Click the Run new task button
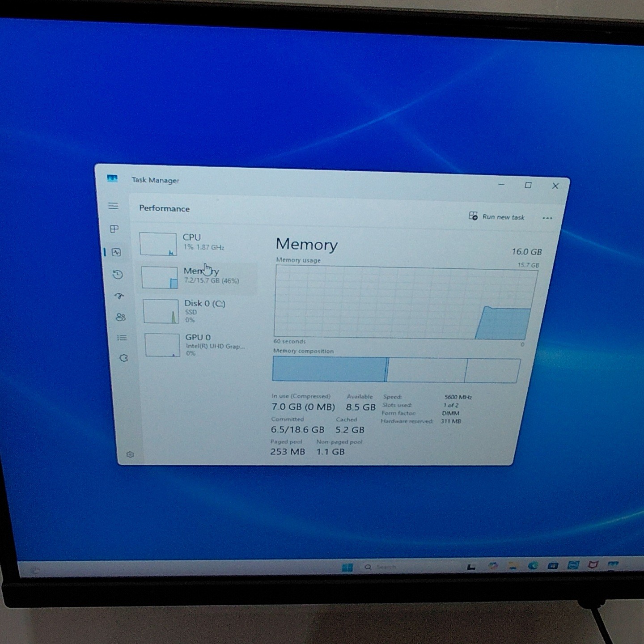This screenshot has height=644, width=644. (497, 216)
